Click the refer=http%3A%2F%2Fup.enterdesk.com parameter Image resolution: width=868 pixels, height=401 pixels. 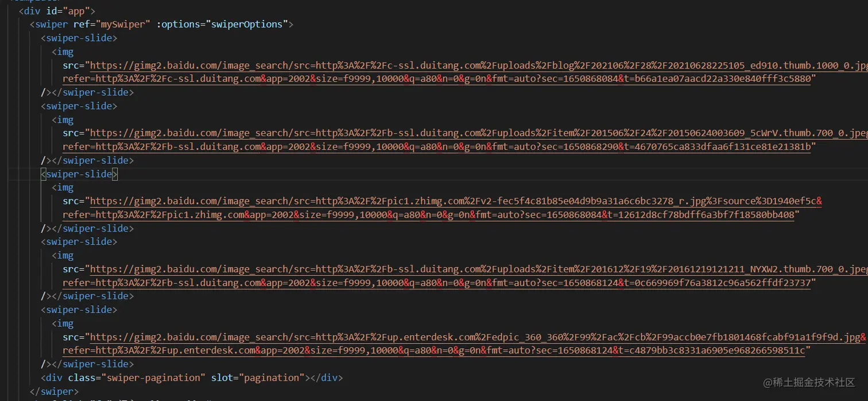pos(159,350)
